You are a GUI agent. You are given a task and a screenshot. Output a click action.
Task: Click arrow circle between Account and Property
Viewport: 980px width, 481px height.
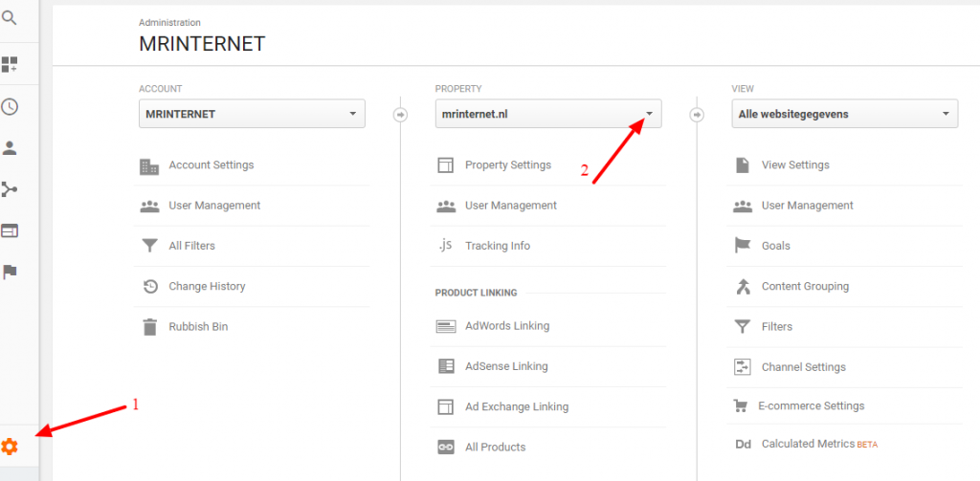click(x=401, y=115)
